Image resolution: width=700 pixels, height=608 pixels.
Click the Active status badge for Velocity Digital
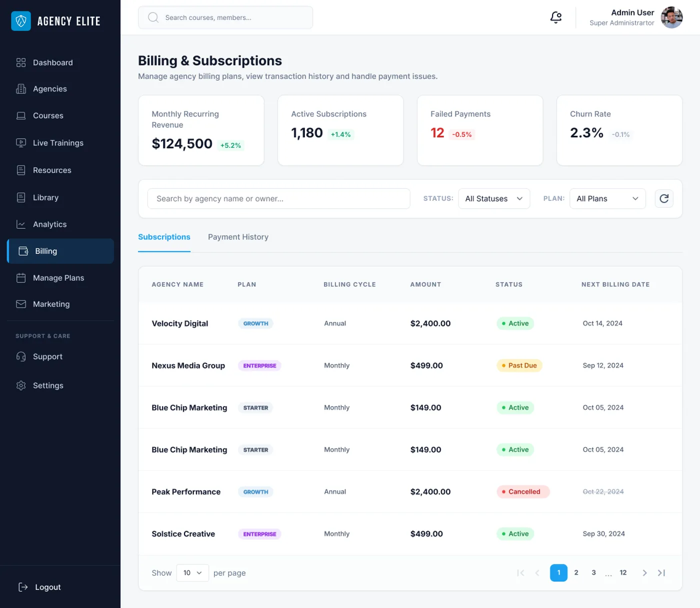pos(515,323)
